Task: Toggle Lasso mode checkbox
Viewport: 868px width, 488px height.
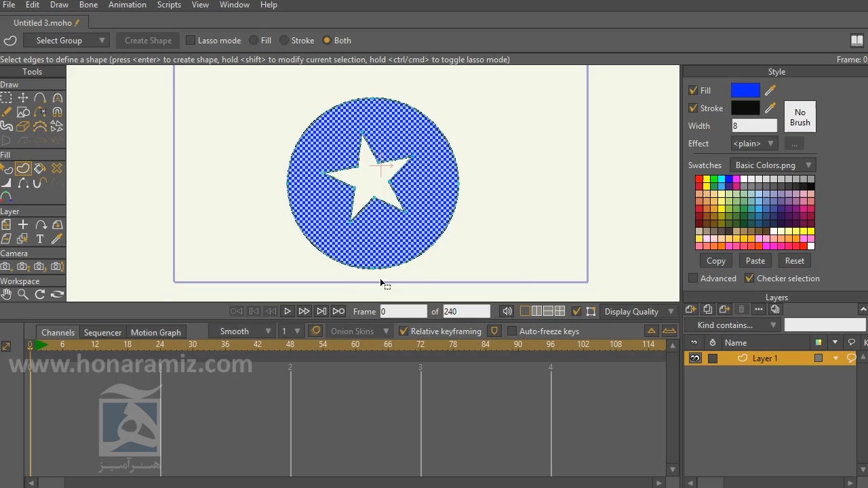Action: 191,41
